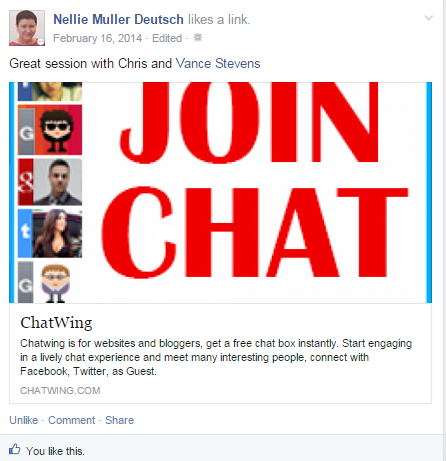Click the Chatwing description text
Viewport: 446px width, 461px height.
[216, 357]
